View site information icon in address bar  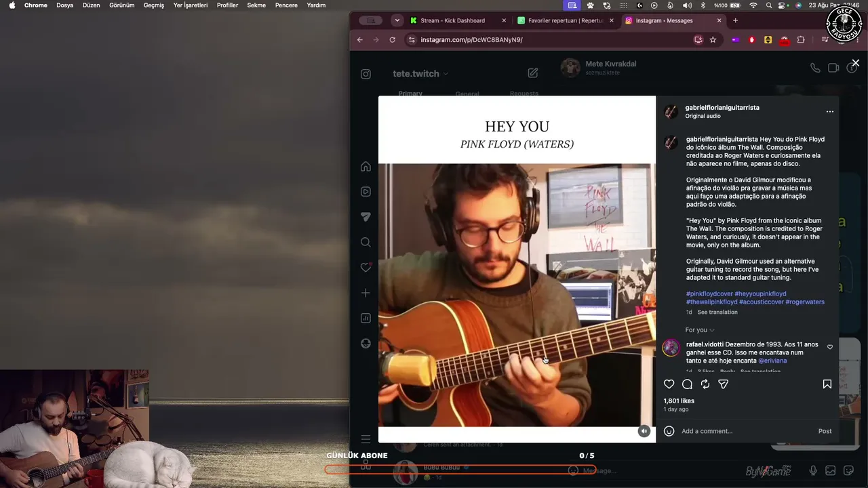point(411,40)
